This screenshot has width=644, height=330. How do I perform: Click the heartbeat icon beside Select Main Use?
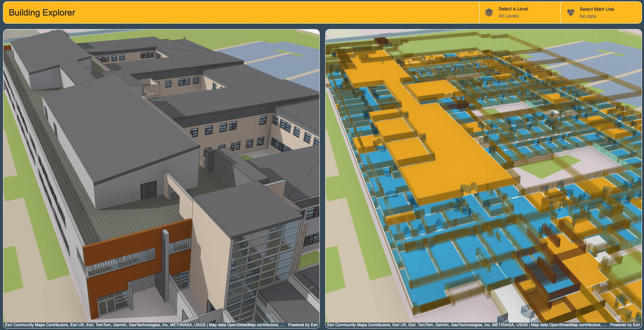click(x=570, y=13)
